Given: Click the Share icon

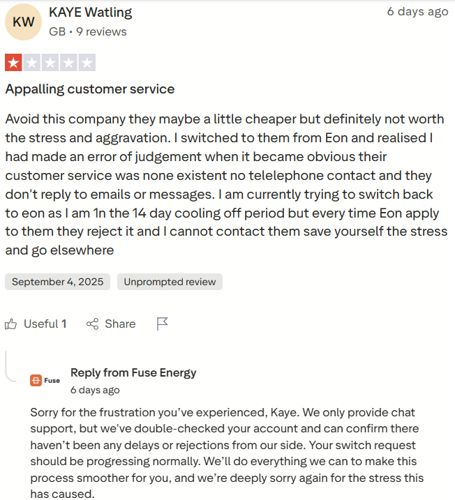Looking at the screenshot, I should (x=92, y=324).
